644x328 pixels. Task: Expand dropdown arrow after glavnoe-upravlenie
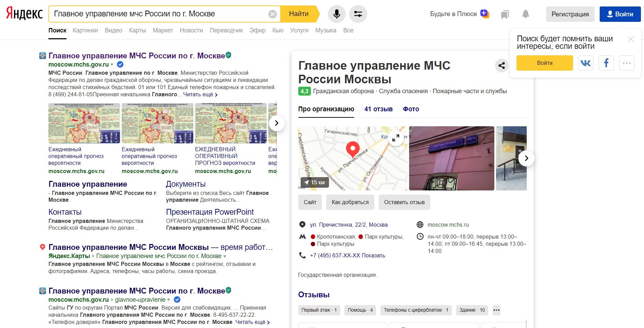pyautogui.click(x=168, y=300)
